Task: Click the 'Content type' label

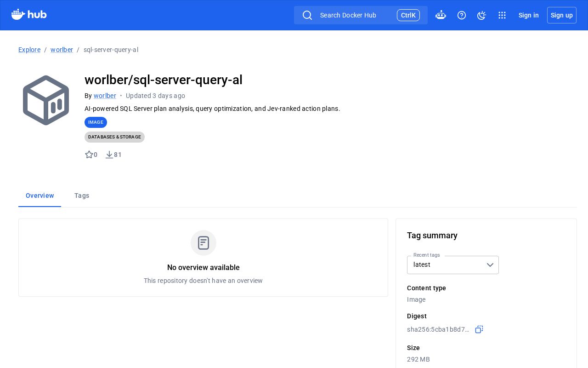Action: pos(426,288)
